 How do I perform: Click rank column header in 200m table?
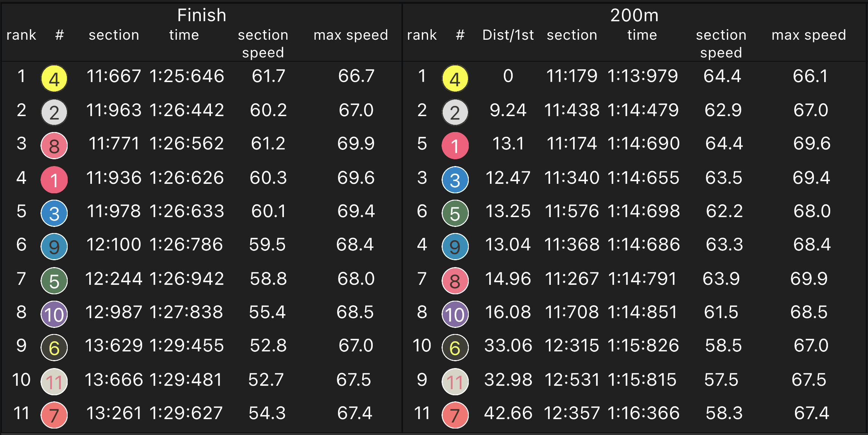(x=422, y=35)
